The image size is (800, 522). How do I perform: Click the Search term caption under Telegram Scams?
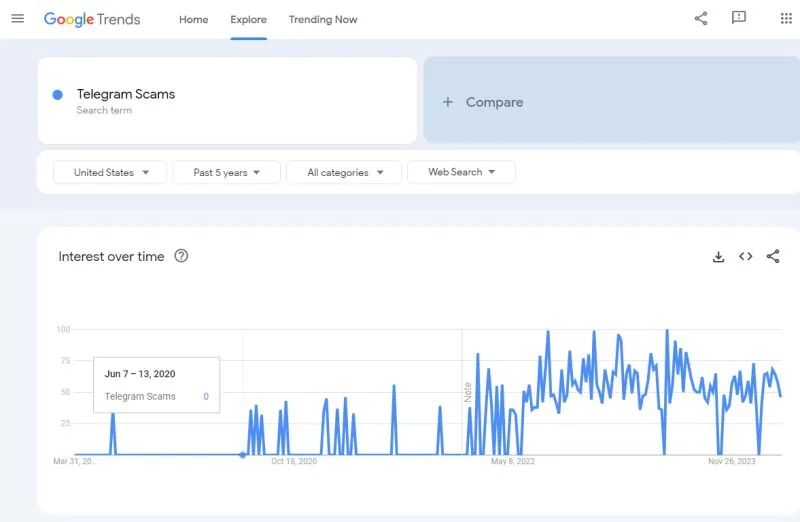pyautogui.click(x=104, y=110)
